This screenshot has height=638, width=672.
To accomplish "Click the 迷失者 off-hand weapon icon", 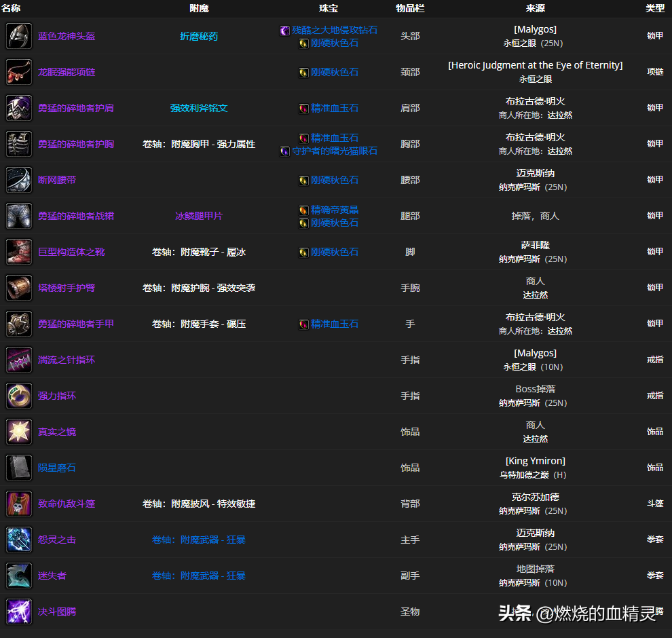I will point(19,576).
